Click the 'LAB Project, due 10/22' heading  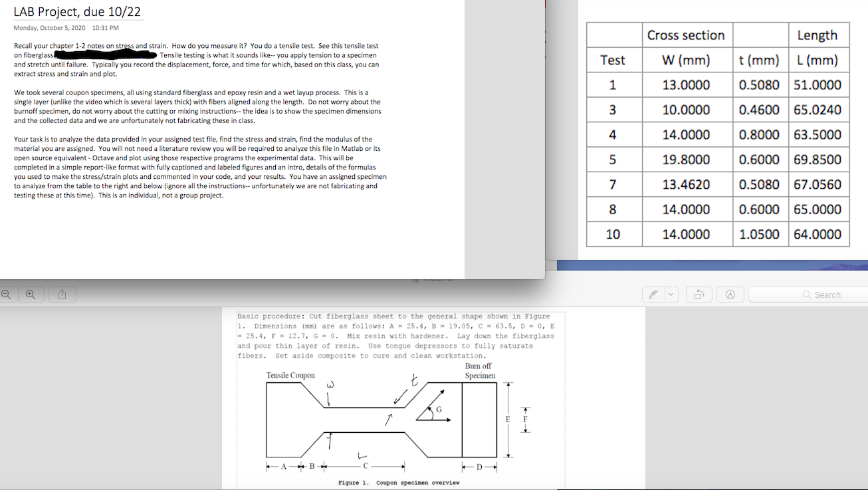[78, 11]
